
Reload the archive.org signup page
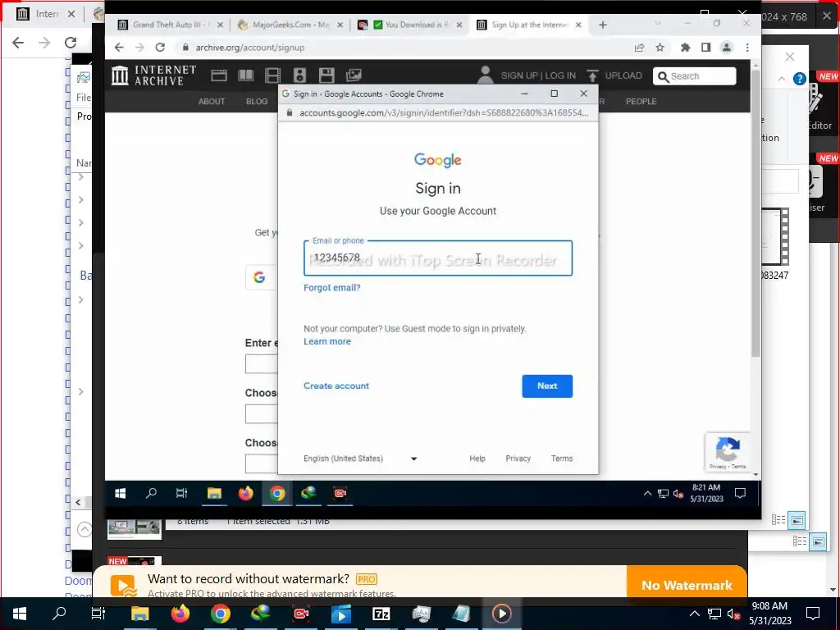tap(160, 47)
